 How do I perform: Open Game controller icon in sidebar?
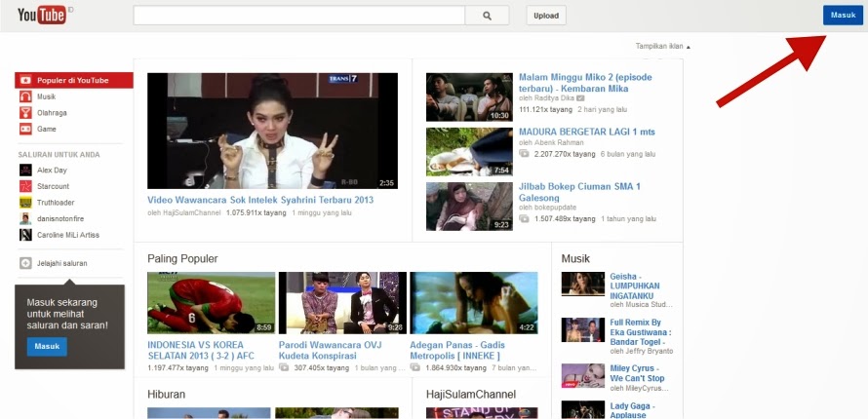[25, 129]
